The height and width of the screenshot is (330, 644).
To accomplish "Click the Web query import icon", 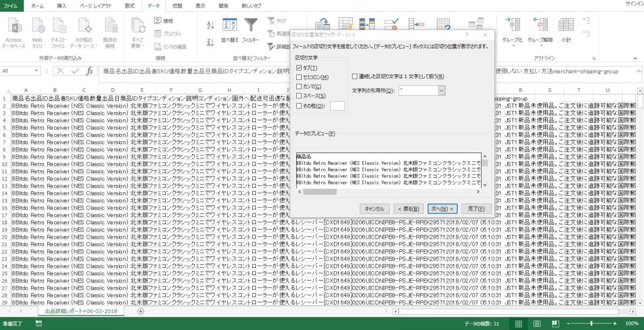I will [x=37, y=34].
